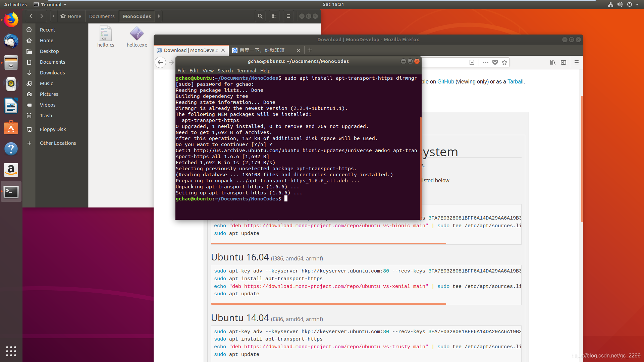
Task: Toggle Files list view icon
Action: (274, 16)
